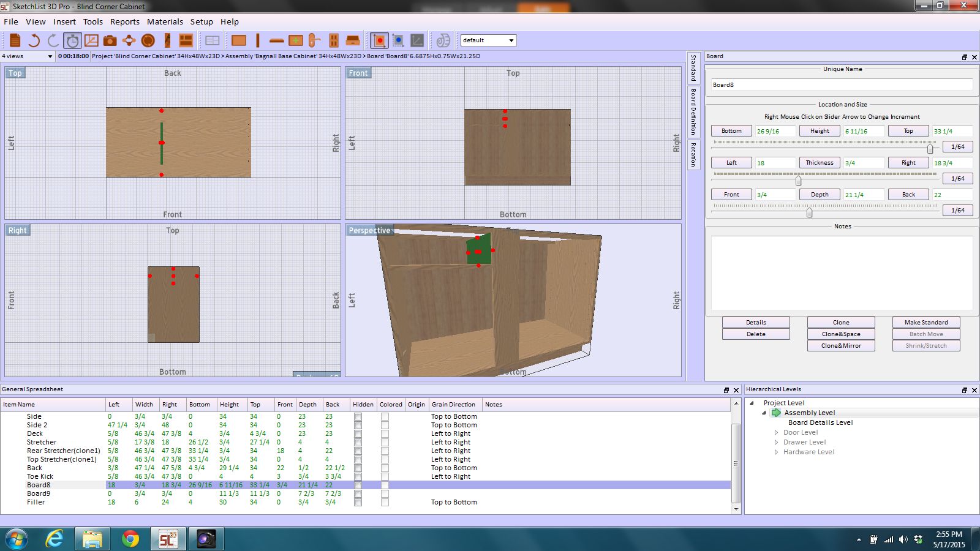The height and width of the screenshot is (551, 980).
Task: Open the Windows Start menu
Action: (x=17, y=539)
